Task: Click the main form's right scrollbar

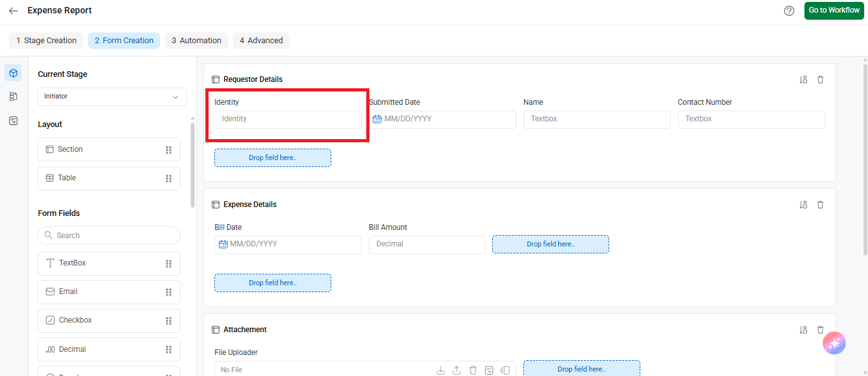Action: point(865,159)
